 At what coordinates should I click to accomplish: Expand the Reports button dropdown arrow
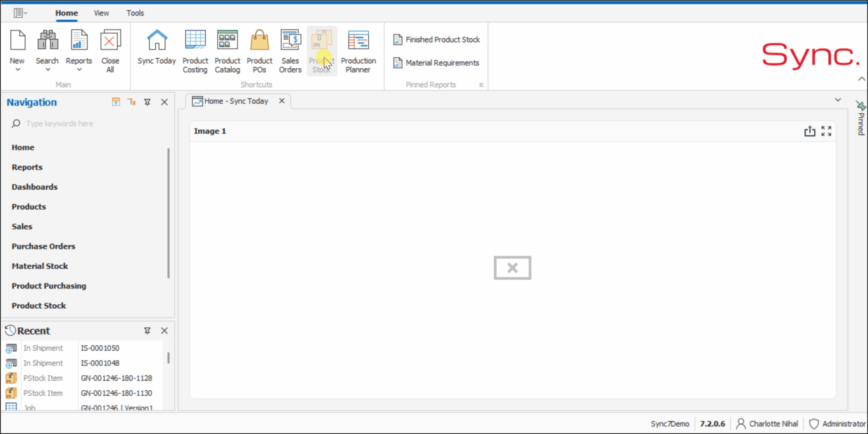point(79,70)
